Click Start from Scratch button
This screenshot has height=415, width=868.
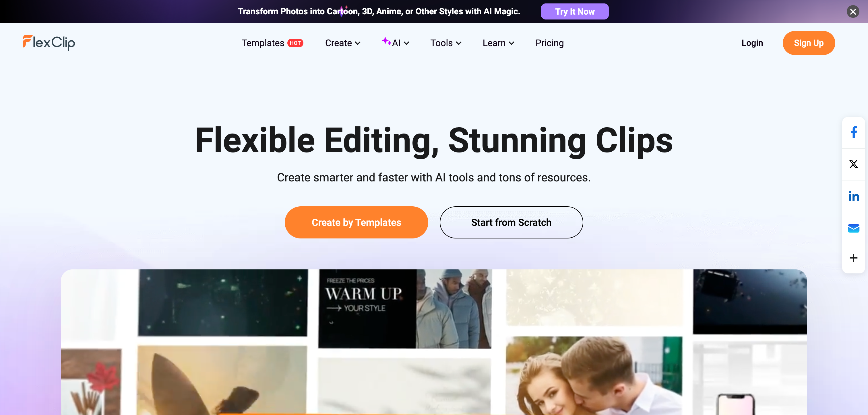point(511,222)
